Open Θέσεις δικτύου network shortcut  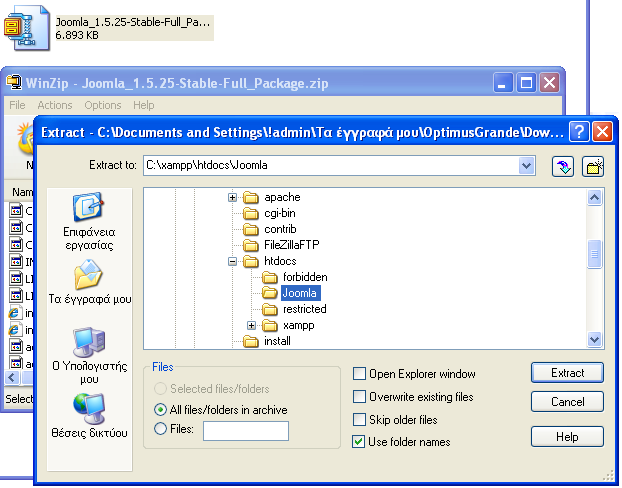coord(90,415)
